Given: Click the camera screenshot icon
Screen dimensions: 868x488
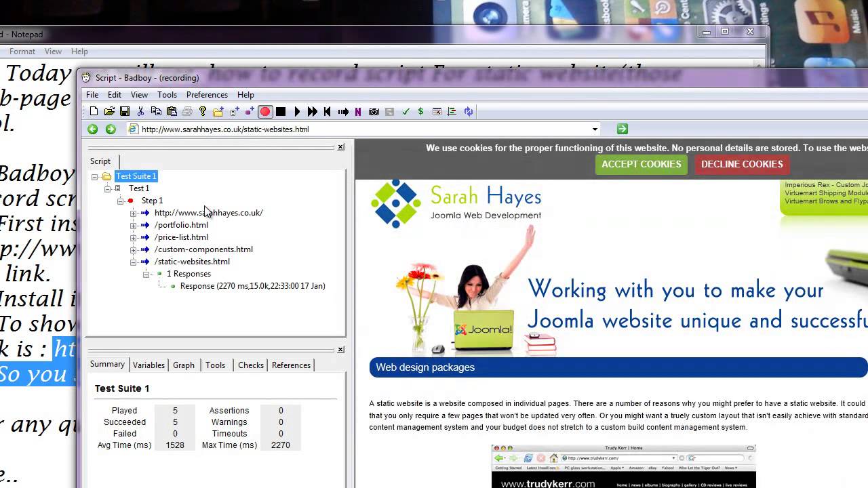Looking at the screenshot, I should [374, 112].
